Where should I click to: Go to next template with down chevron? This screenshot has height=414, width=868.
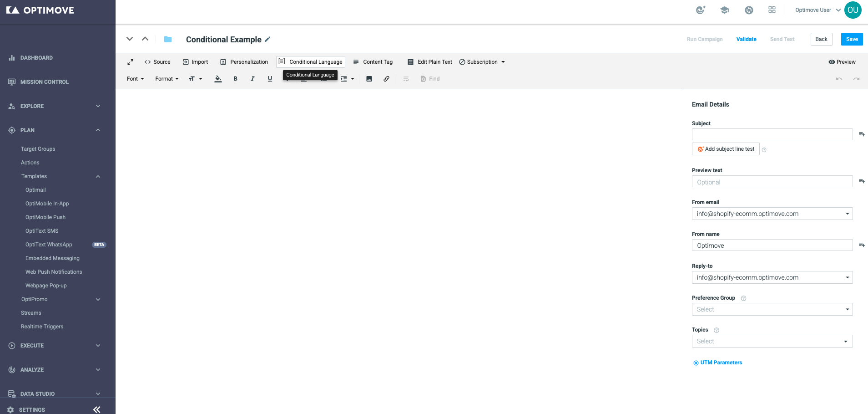(130, 39)
